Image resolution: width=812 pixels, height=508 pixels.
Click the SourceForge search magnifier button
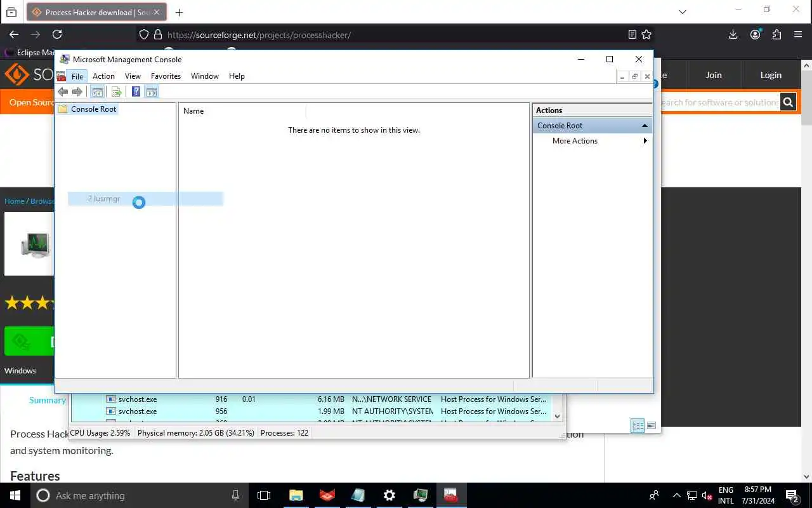tap(788, 102)
